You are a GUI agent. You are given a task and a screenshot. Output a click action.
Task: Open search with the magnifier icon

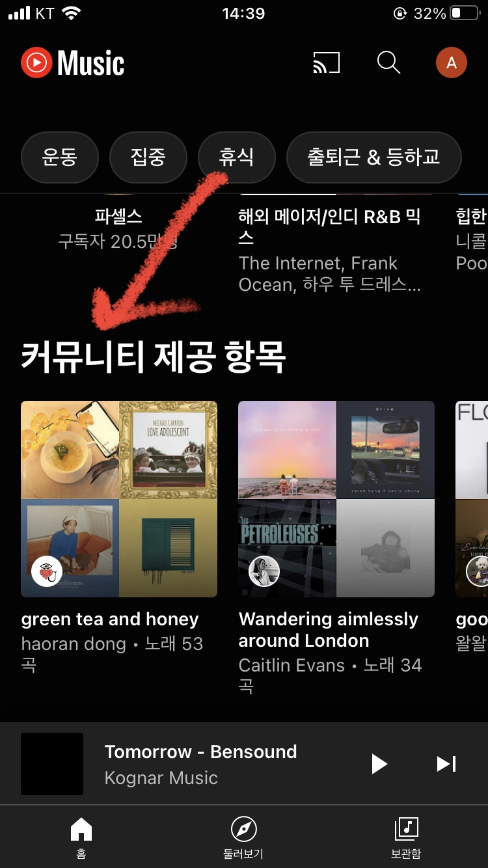point(388,63)
